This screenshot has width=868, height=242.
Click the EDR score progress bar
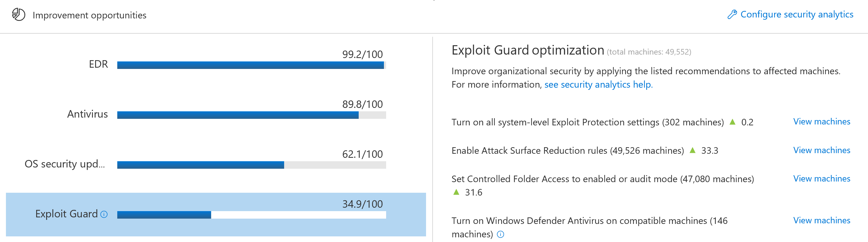click(x=251, y=65)
